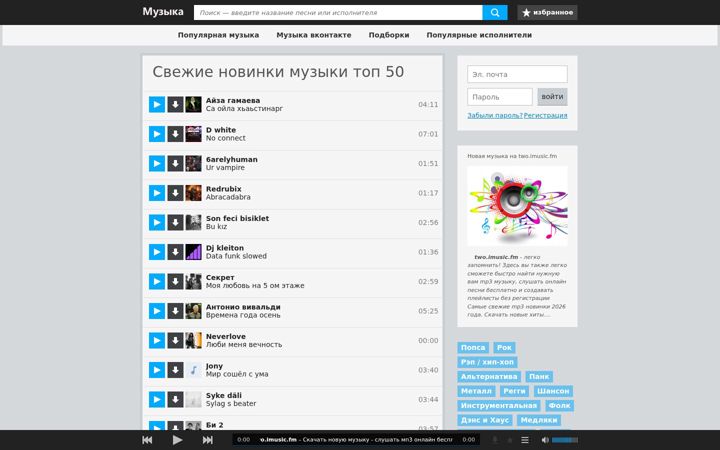The height and width of the screenshot is (450, 720).
Task: Mute with the speaker icon
Action: point(545,440)
